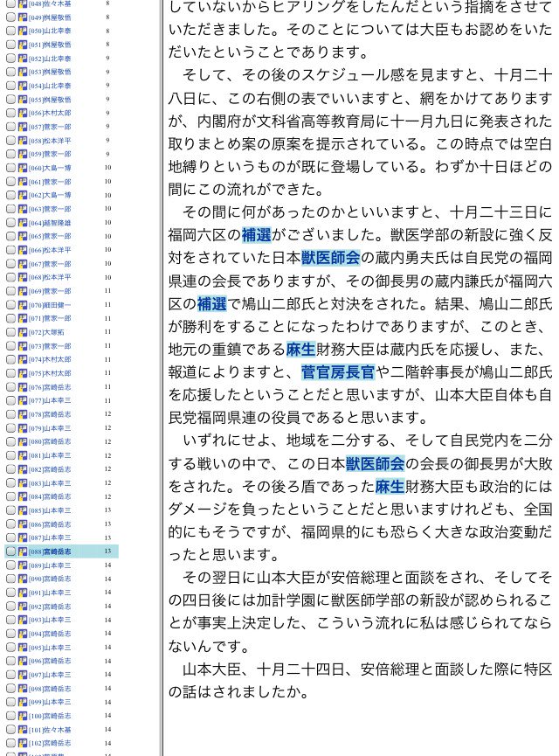The image size is (559, 756).
Task: Open speech [087]山本幸三
Action: click(50, 538)
